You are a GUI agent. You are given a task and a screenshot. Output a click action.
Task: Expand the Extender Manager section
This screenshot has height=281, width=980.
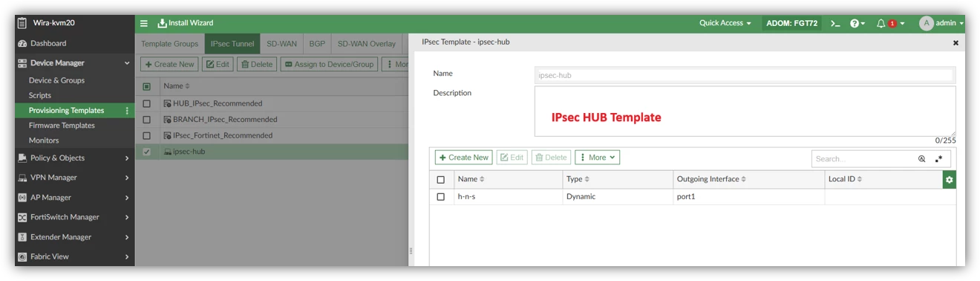click(127, 237)
